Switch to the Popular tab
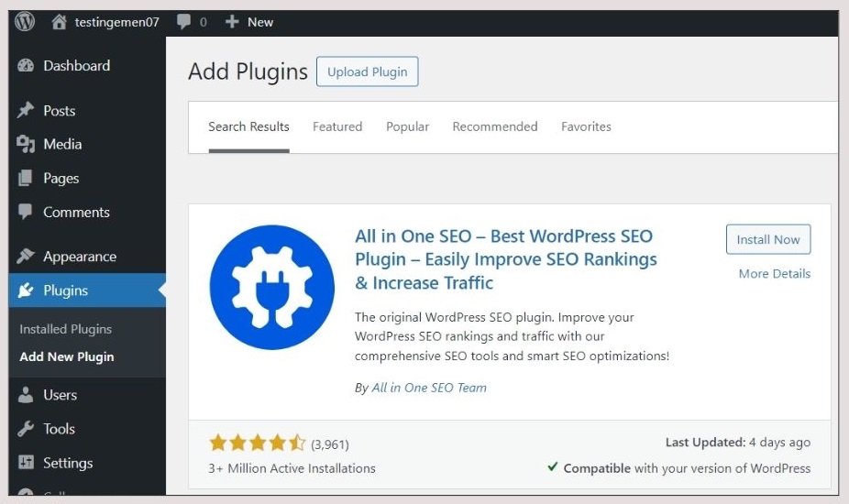This screenshot has height=504, width=849. click(x=407, y=126)
